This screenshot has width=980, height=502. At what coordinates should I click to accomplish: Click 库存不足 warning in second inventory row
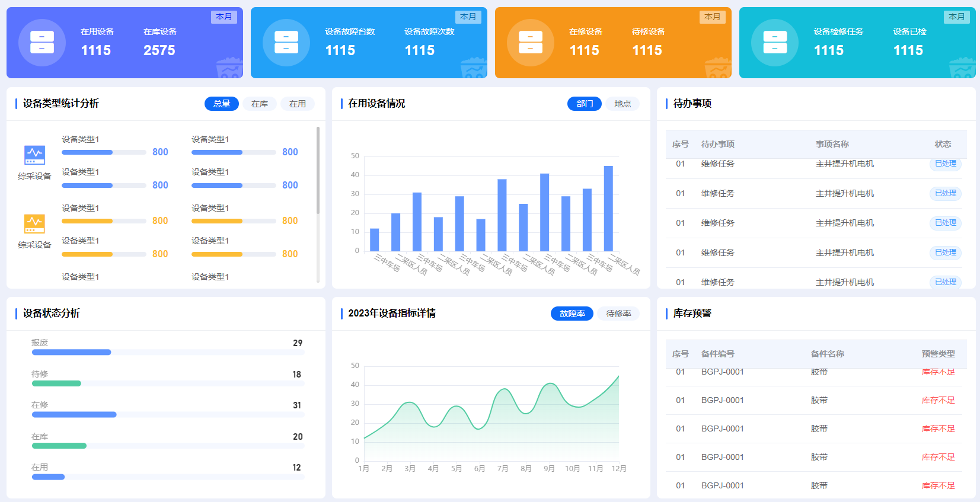pyautogui.click(x=938, y=400)
